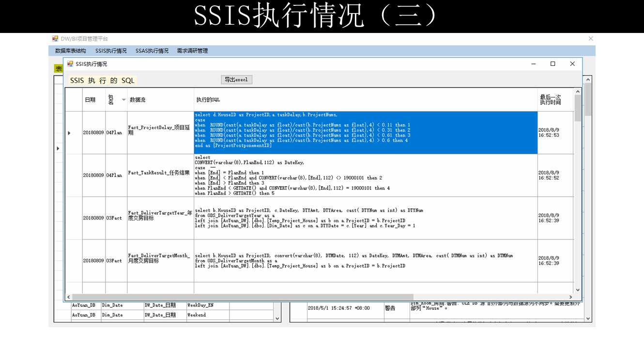The height and width of the screenshot is (349, 644).
Task: Click the grid's vertical scrollbar up arrow
Action: (578, 92)
